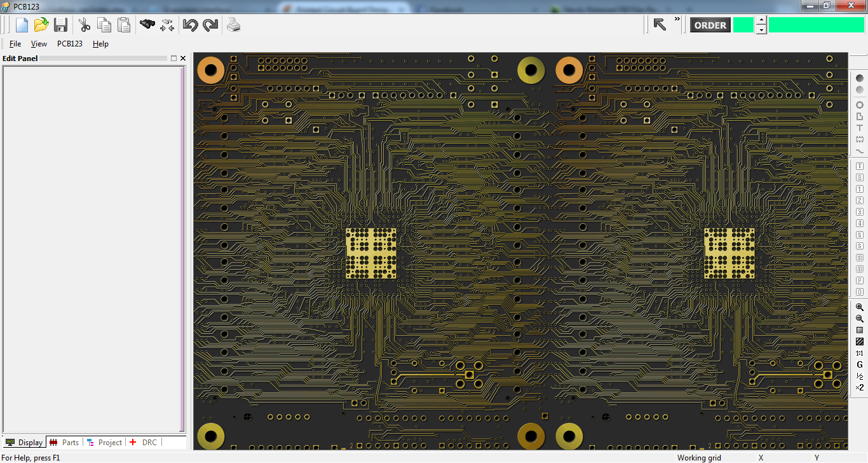Activate the Zoom Out tool

click(859, 319)
